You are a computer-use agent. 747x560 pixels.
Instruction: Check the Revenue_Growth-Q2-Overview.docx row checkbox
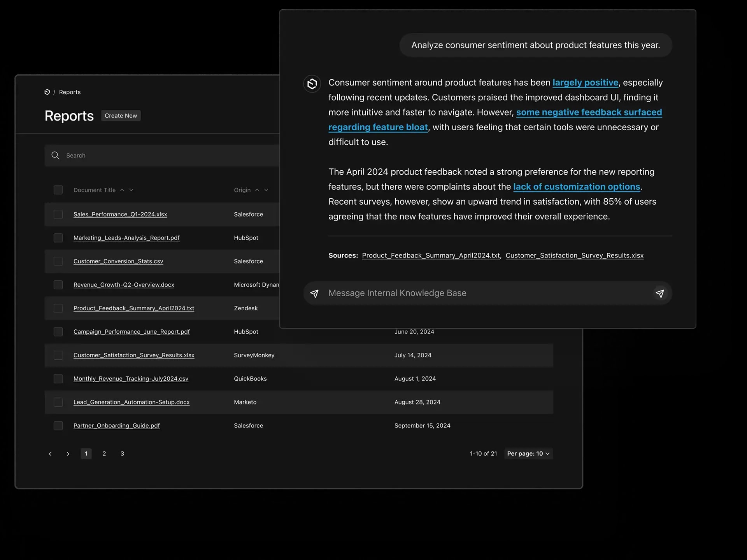point(58,285)
